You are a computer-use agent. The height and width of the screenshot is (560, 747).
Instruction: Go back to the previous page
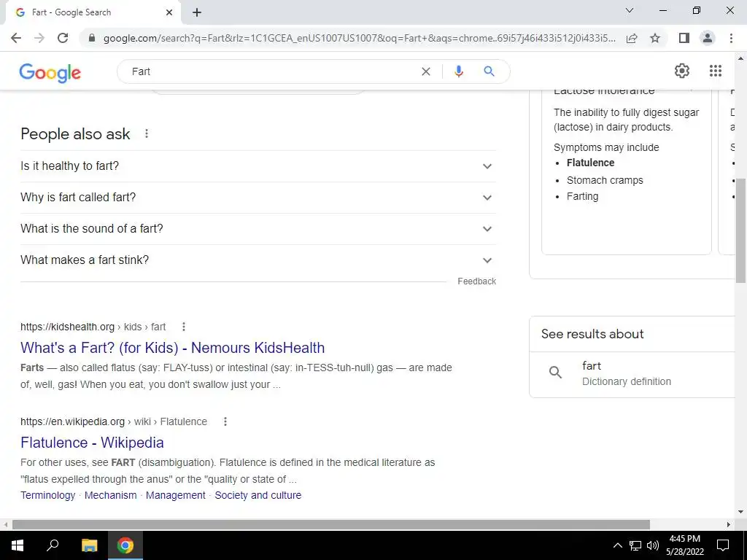pyautogui.click(x=16, y=38)
